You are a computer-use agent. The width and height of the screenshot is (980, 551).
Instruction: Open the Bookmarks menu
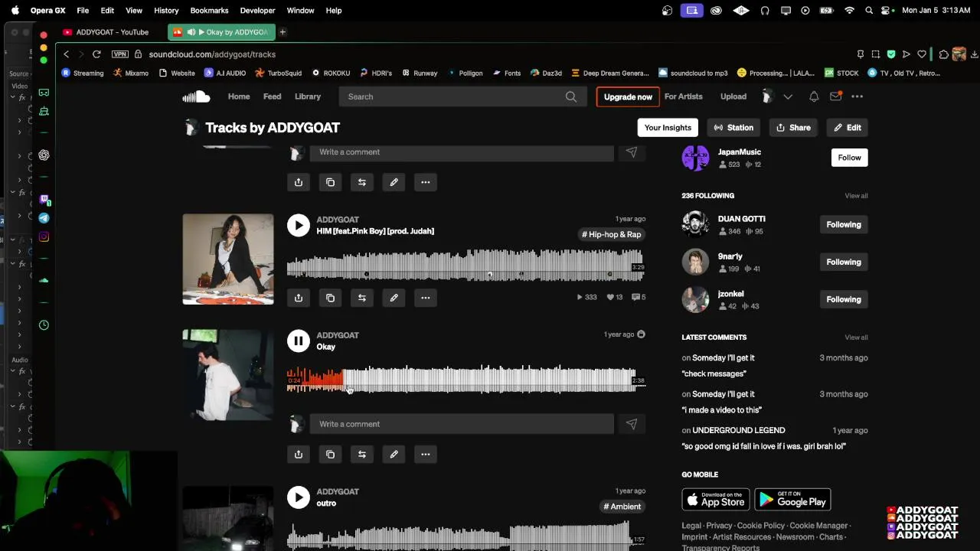tap(209, 11)
